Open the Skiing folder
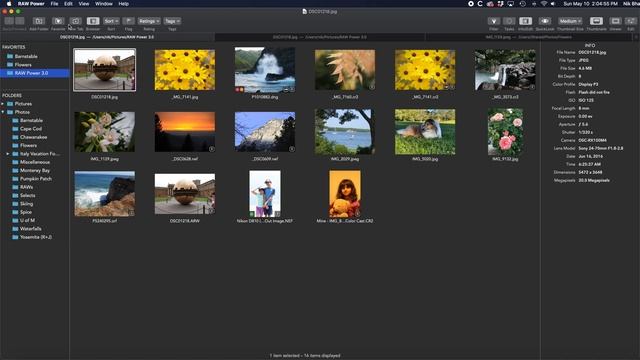 coord(27,204)
